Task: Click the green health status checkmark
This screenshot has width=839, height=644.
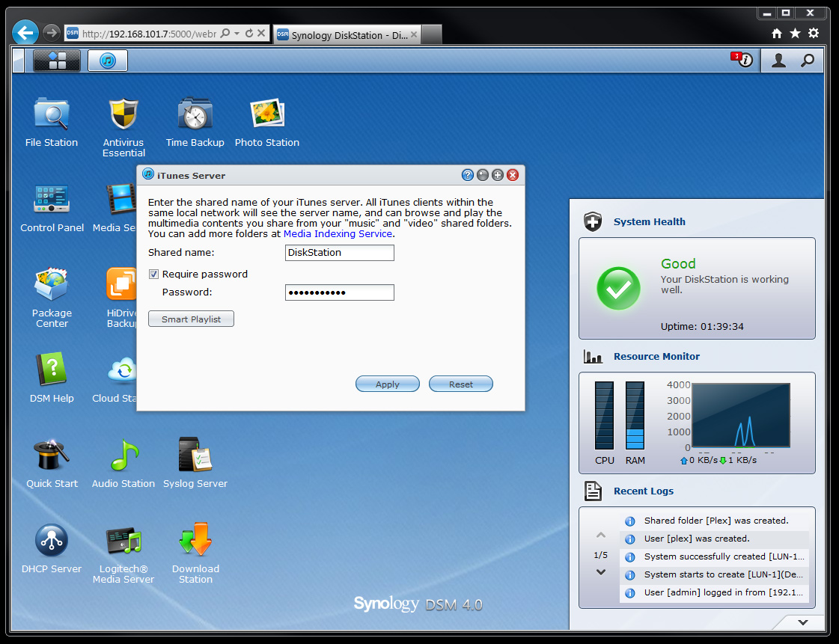Action: pyautogui.click(x=618, y=288)
